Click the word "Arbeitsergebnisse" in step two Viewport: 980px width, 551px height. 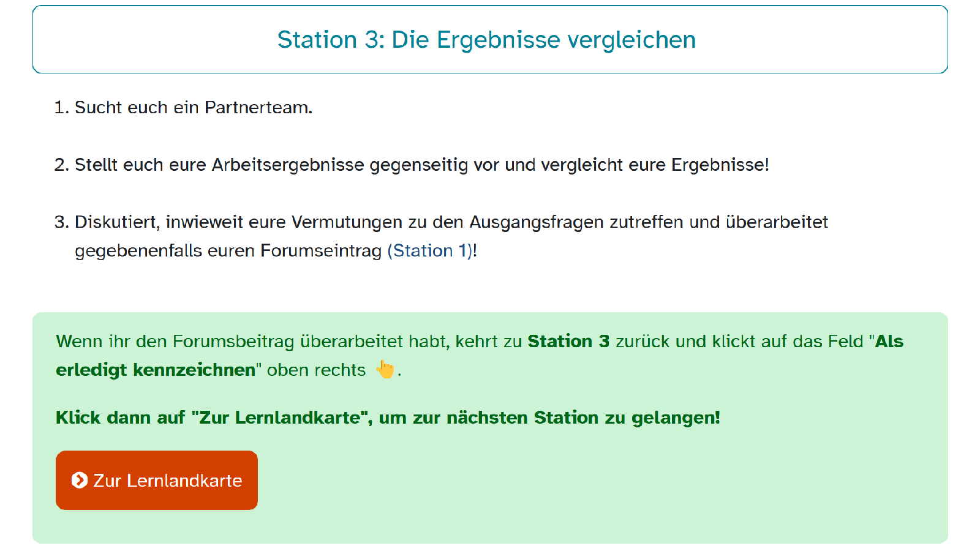point(288,165)
